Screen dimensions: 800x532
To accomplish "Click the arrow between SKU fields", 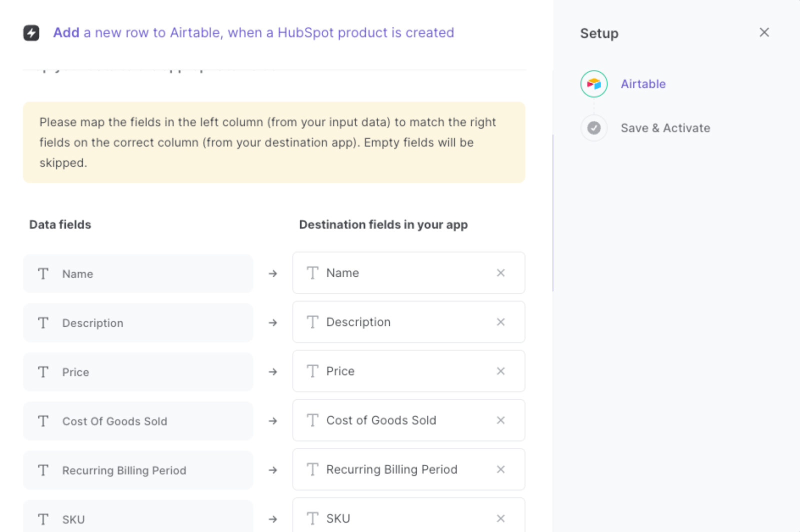I will tap(272, 519).
